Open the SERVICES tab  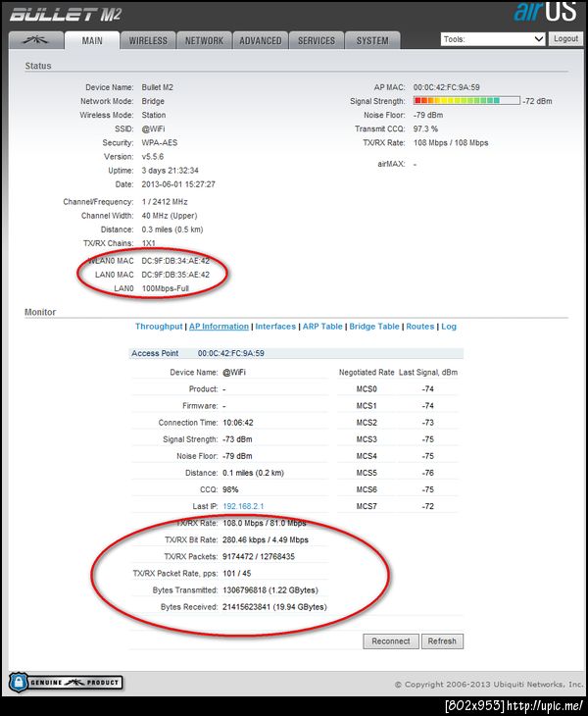[317, 40]
